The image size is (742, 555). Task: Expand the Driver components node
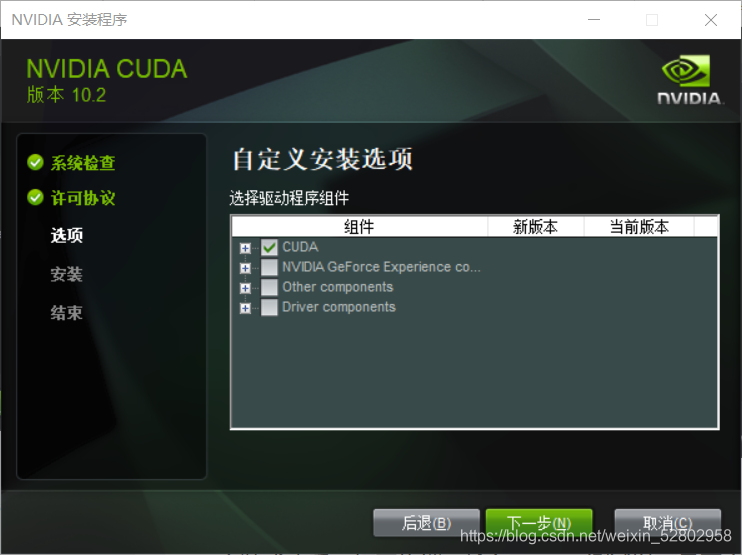point(245,308)
